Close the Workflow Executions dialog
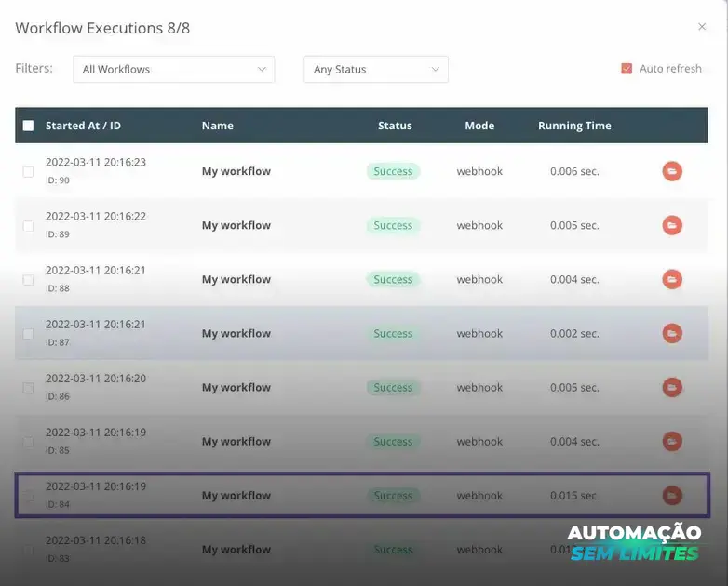The height and width of the screenshot is (586, 728). point(702,27)
